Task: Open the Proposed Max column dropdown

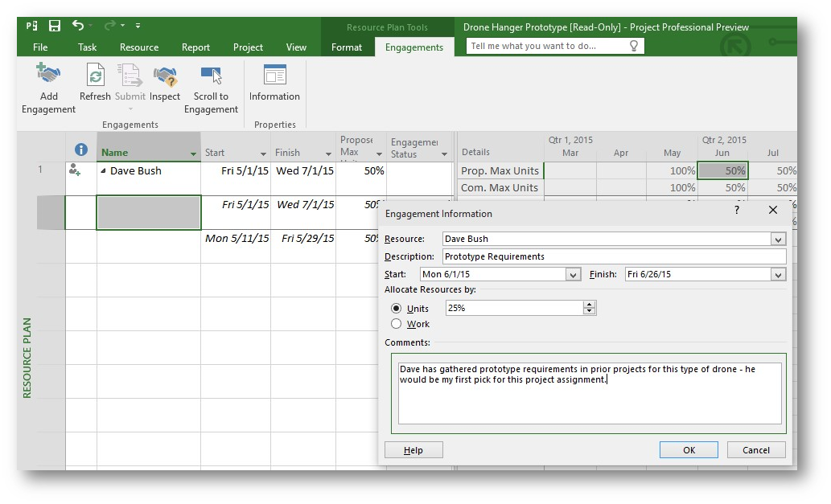Action: [380, 154]
